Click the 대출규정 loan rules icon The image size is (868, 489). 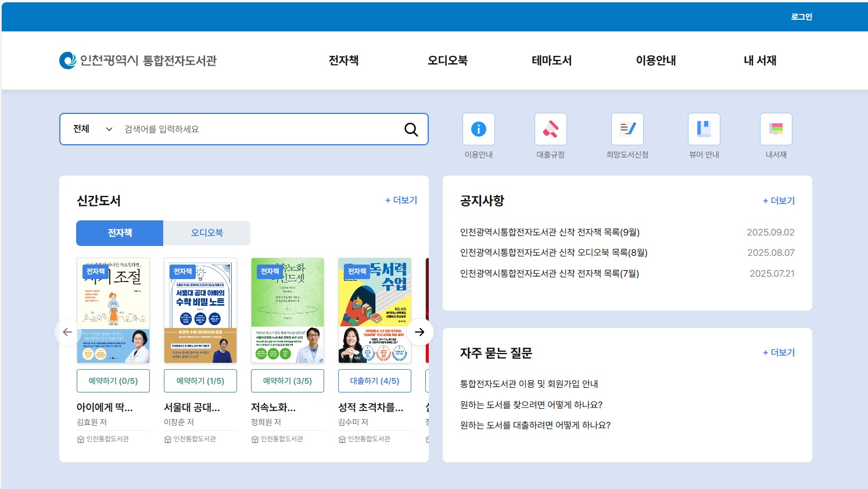[550, 129]
